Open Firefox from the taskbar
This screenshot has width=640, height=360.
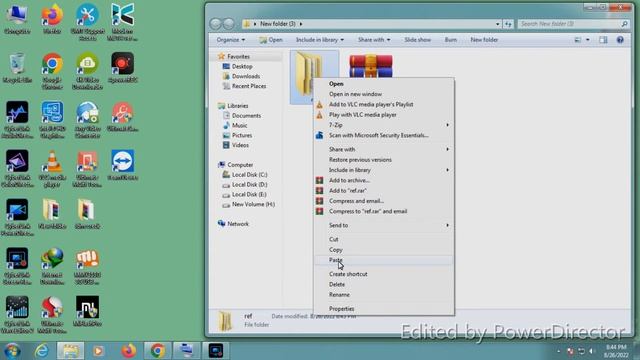pyautogui.click(x=129, y=350)
